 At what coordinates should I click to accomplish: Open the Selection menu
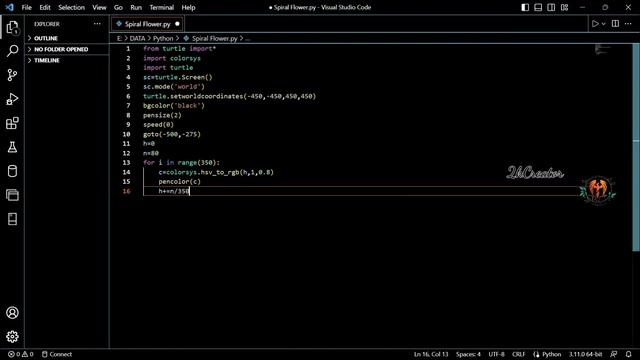point(71,7)
